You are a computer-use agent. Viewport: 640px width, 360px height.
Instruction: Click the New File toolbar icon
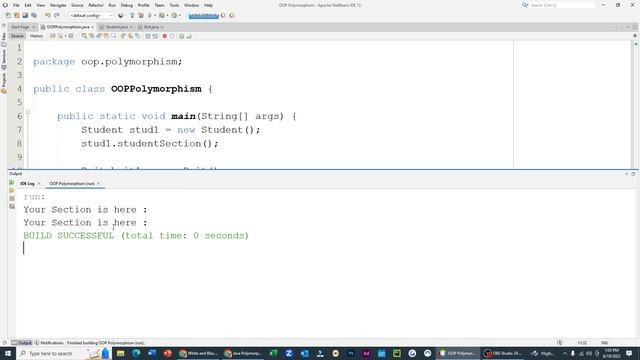[x=8, y=16]
